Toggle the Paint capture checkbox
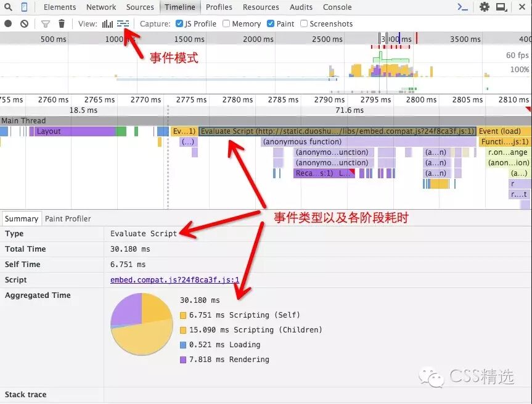The height and width of the screenshot is (404, 532). (271, 23)
